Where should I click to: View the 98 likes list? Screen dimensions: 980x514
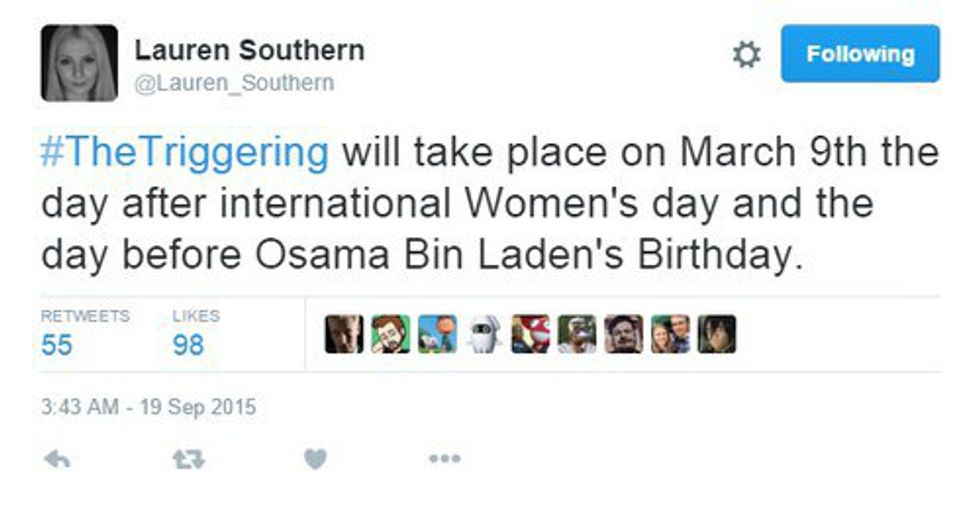pyautogui.click(x=187, y=344)
